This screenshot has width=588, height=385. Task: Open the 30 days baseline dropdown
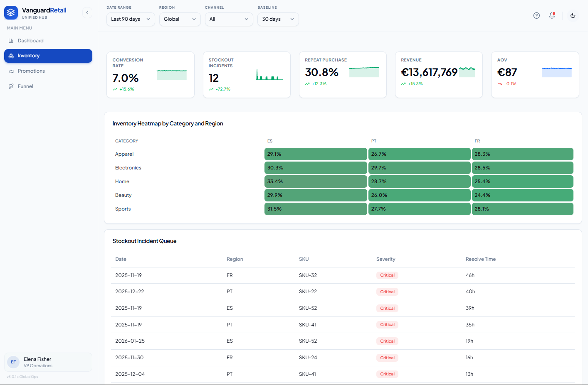tap(278, 19)
